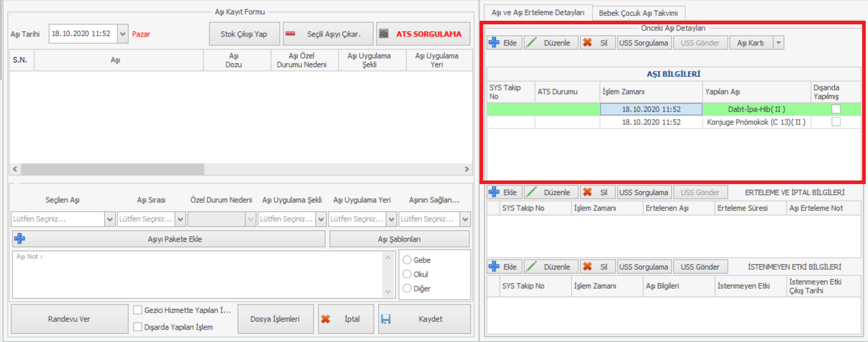
Task: Tick the Dışarda Yapılan İşlem checkbox
Action: point(138,327)
